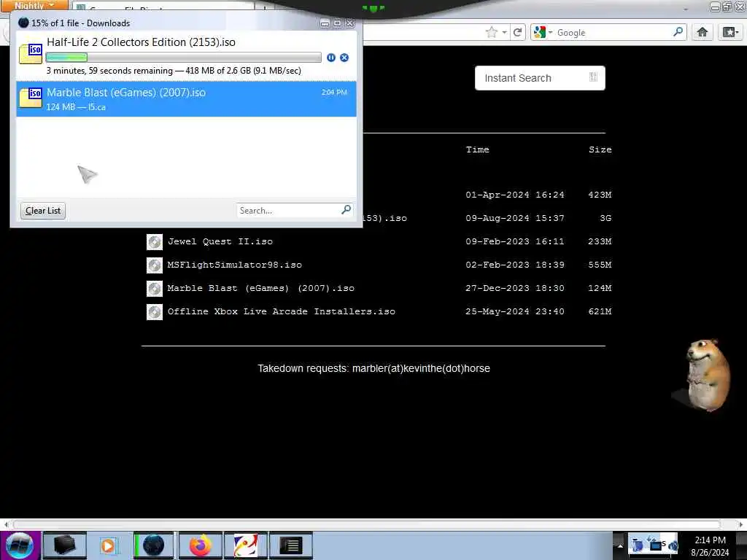
Task: Click the disc icon beside Offline Xbox Live Arcade
Action: (155, 312)
